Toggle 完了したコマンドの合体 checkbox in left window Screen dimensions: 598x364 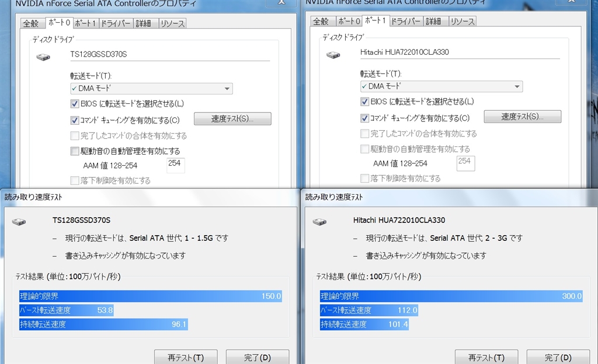[75, 135]
